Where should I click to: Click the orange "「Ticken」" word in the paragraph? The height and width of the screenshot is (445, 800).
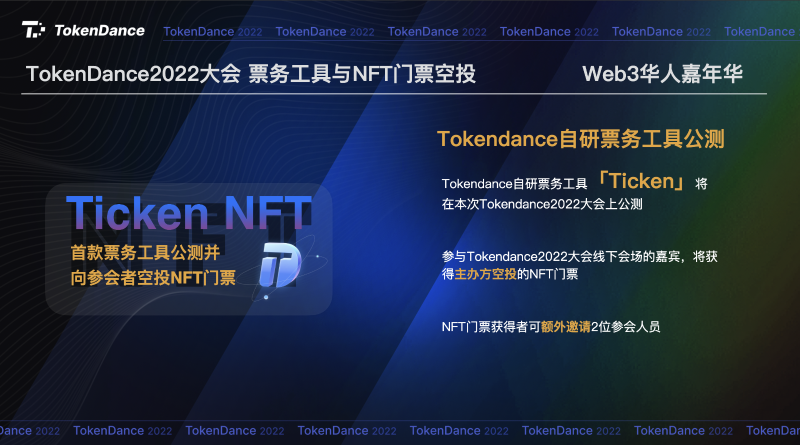pos(642,181)
